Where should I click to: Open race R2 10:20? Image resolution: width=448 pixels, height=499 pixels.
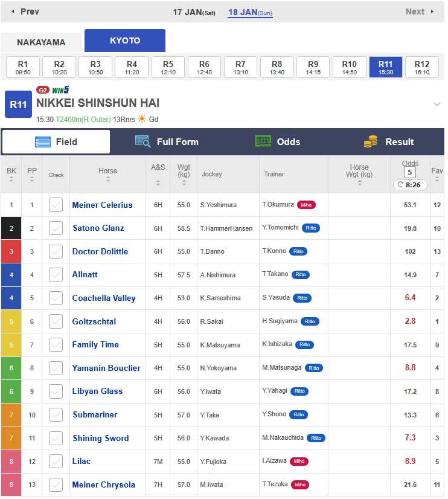point(59,67)
